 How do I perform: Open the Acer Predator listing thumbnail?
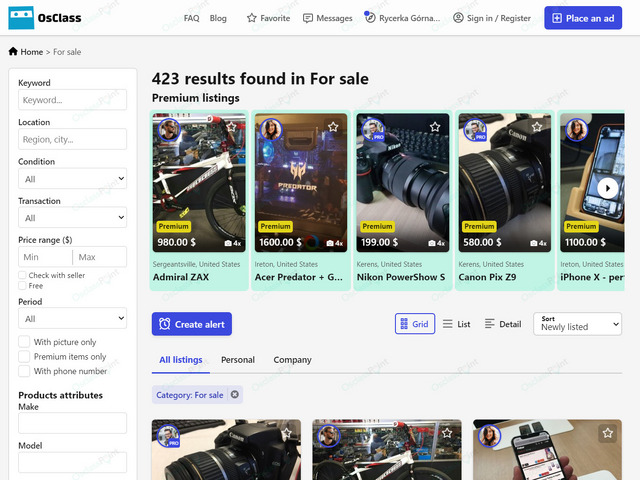301,182
